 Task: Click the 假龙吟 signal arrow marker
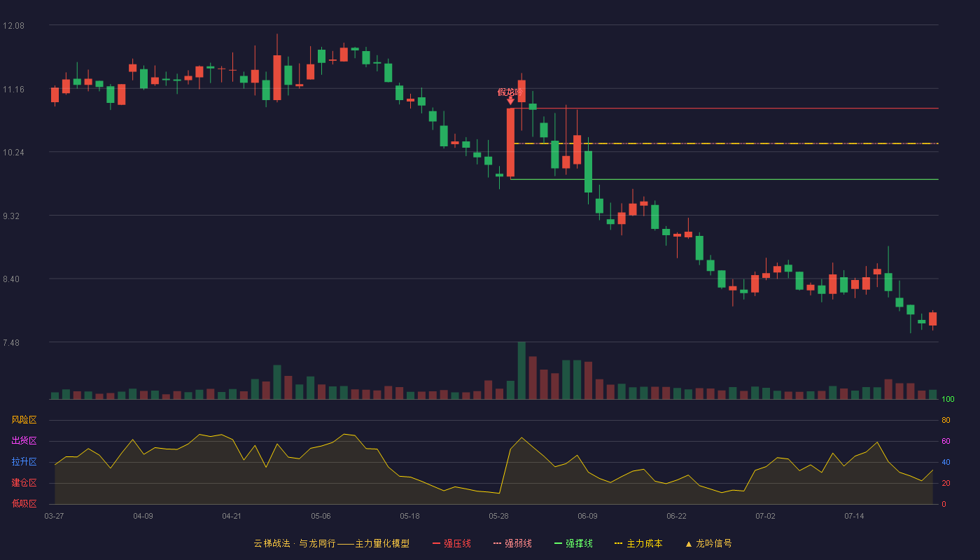510,101
